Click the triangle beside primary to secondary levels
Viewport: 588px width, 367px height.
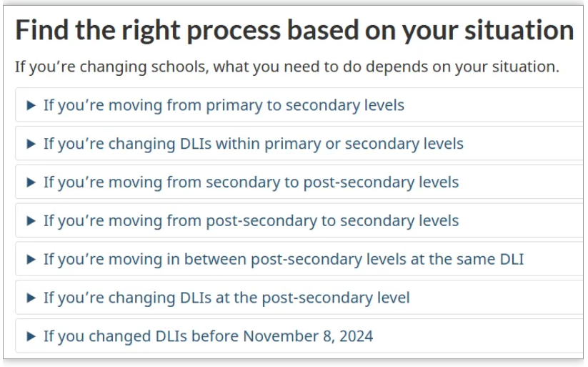tap(31, 105)
